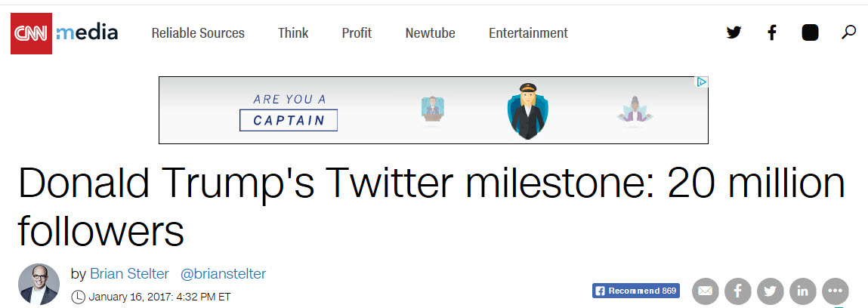The width and height of the screenshot is (868, 308).
Task: Open CNN's Instagram page from header
Action: tap(810, 32)
